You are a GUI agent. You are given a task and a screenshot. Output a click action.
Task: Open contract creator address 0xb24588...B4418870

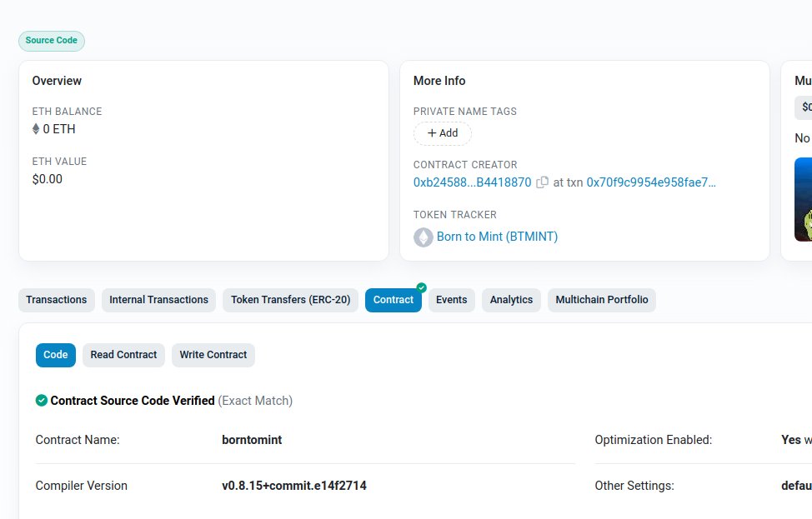coord(473,182)
